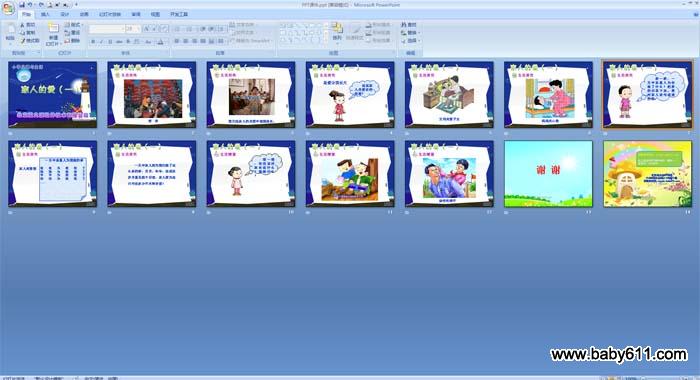The height and width of the screenshot is (380, 700).
Task: Click the Save icon in quick access toolbar
Action: tap(22, 5)
